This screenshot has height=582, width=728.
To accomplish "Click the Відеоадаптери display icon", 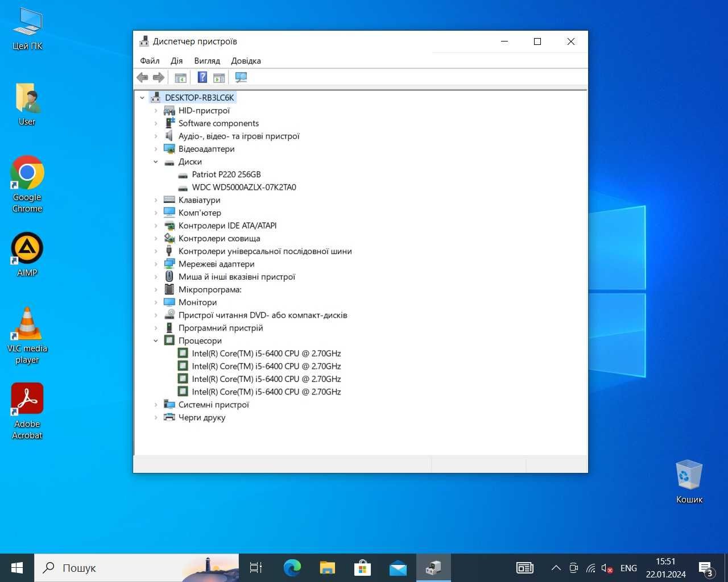I will [x=169, y=149].
